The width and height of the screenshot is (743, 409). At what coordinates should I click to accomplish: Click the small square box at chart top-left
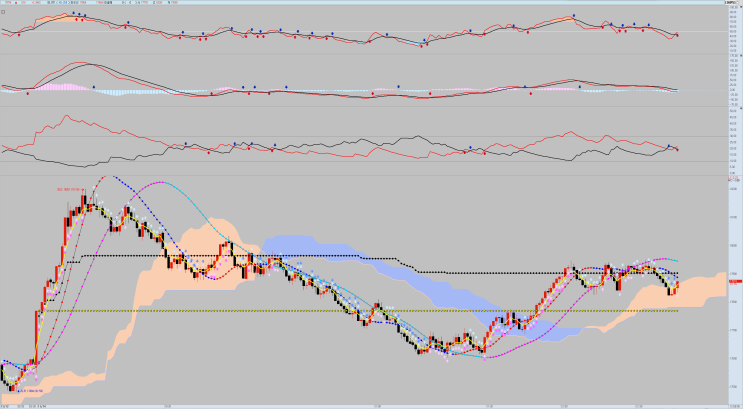(3, 12)
